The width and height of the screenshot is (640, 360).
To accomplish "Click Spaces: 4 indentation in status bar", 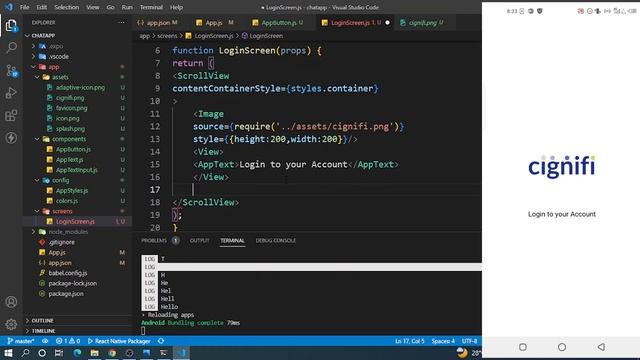I will coord(443,341).
